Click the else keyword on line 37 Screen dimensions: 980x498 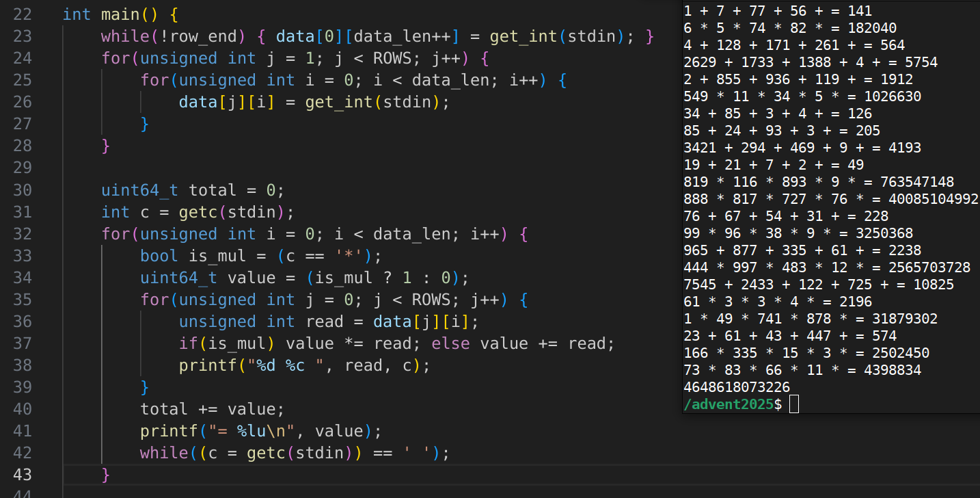click(x=450, y=343)
